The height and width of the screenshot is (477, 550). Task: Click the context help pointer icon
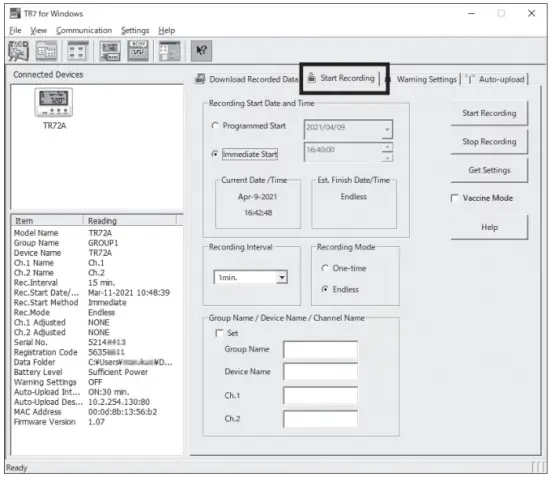[x=201, y=51]
